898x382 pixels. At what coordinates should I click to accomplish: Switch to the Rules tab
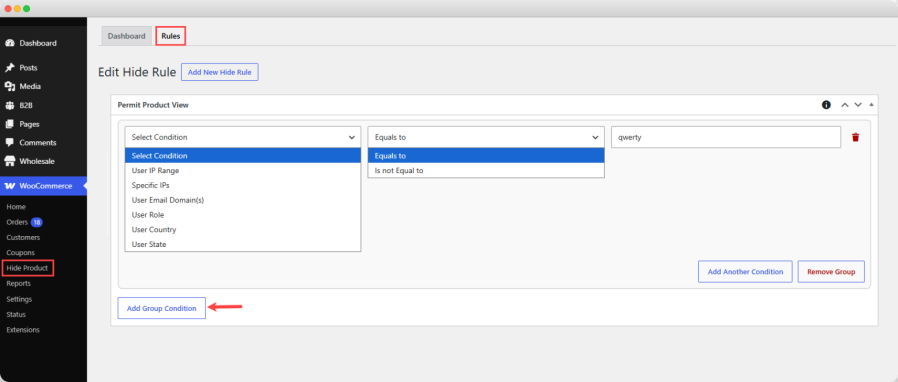(x=171, y=36)
